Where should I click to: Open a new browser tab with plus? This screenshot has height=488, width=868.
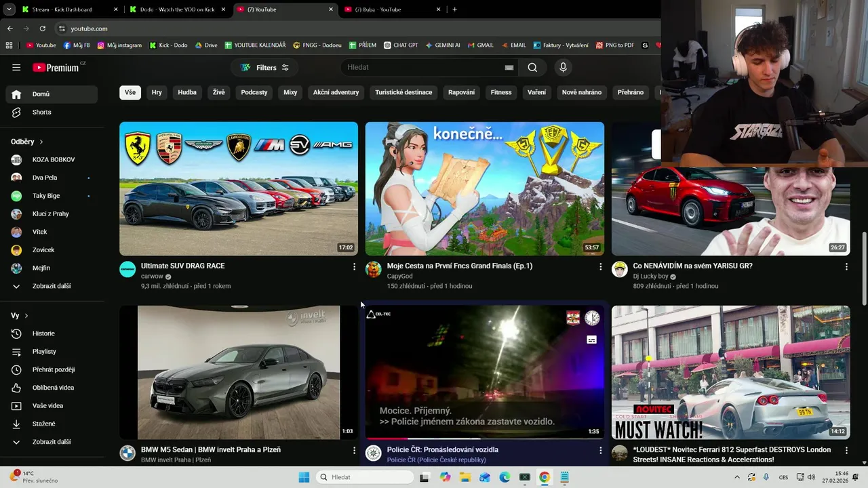point(454,9)
